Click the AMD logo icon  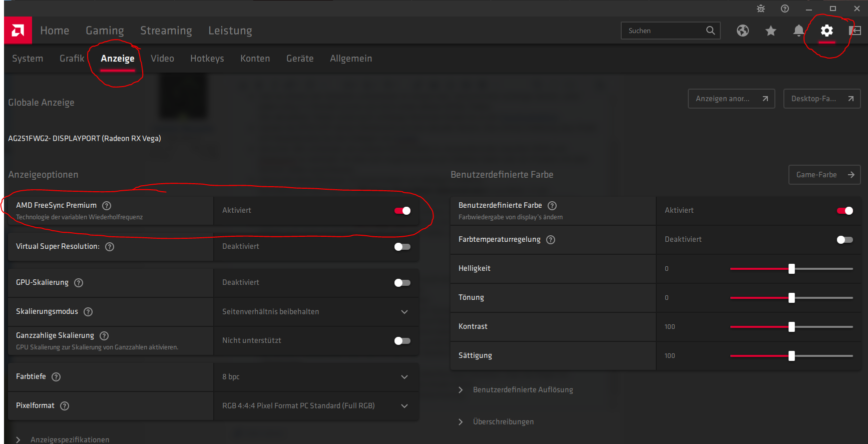click(18, 31)
